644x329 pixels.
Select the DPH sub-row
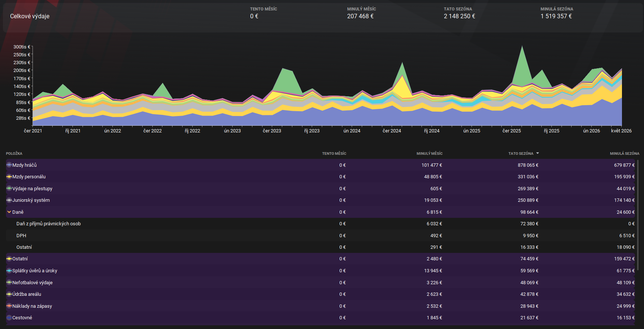tap(320, 235)
